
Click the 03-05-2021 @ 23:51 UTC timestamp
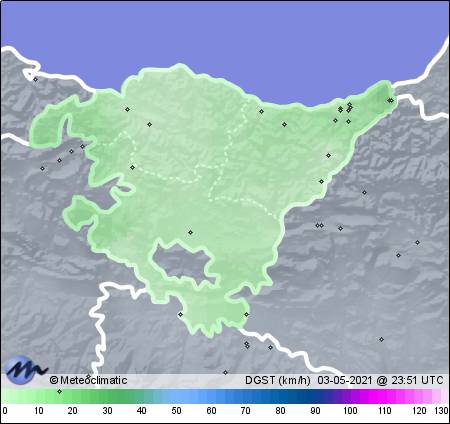(x=380, y=380)
